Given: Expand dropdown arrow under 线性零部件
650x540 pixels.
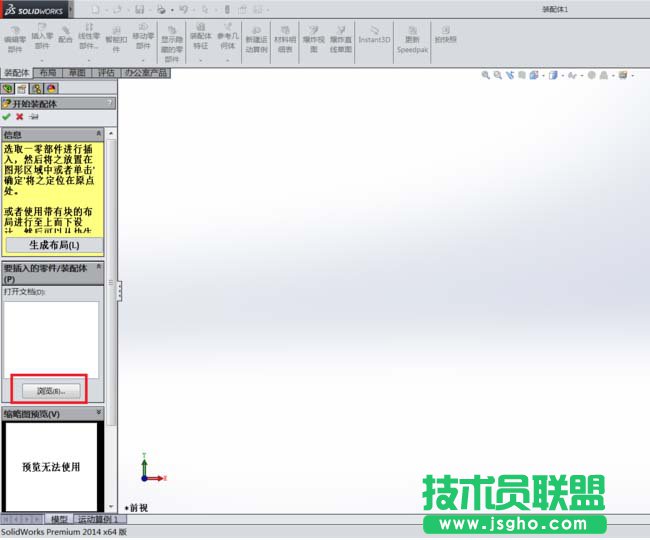Looking at the screenshot, I should point(89,61).
